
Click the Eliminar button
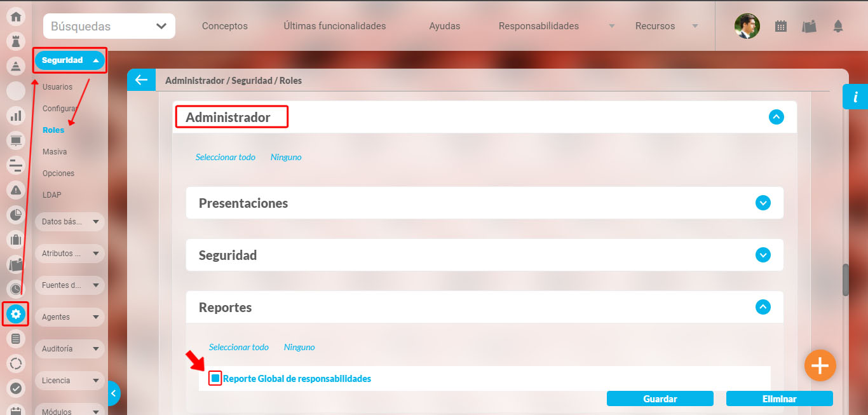click(779, 399)
